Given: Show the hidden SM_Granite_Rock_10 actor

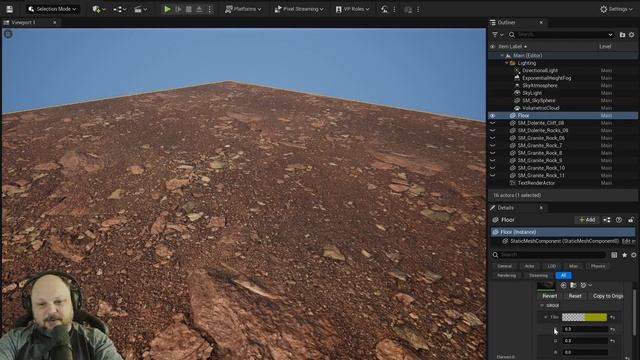Looking at the screenshot, I should 493,168.
